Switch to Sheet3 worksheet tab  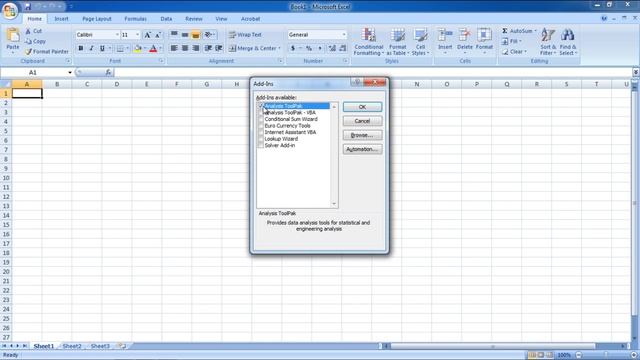pyautogui.click(x=100, y=346)
